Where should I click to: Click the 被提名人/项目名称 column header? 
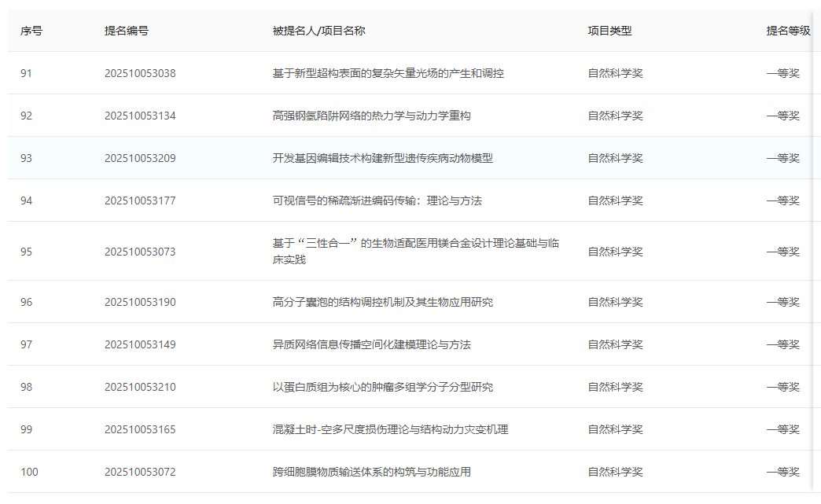318,31
